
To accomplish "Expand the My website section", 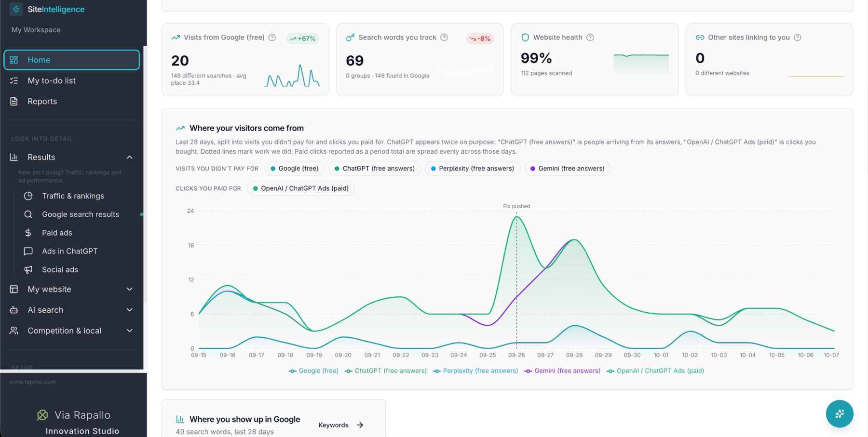I will (71, 289).
